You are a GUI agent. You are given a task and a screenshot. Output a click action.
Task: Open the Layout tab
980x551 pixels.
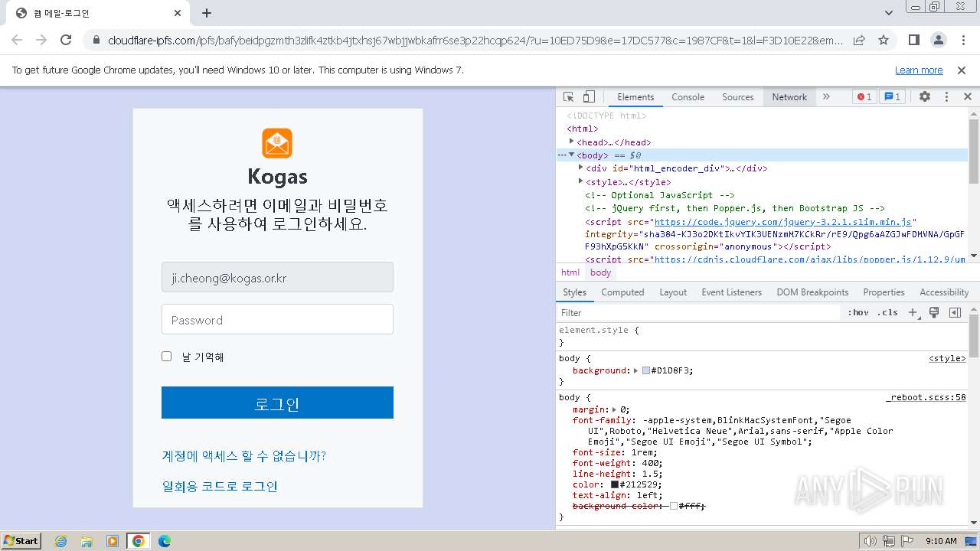pos(673,292)
